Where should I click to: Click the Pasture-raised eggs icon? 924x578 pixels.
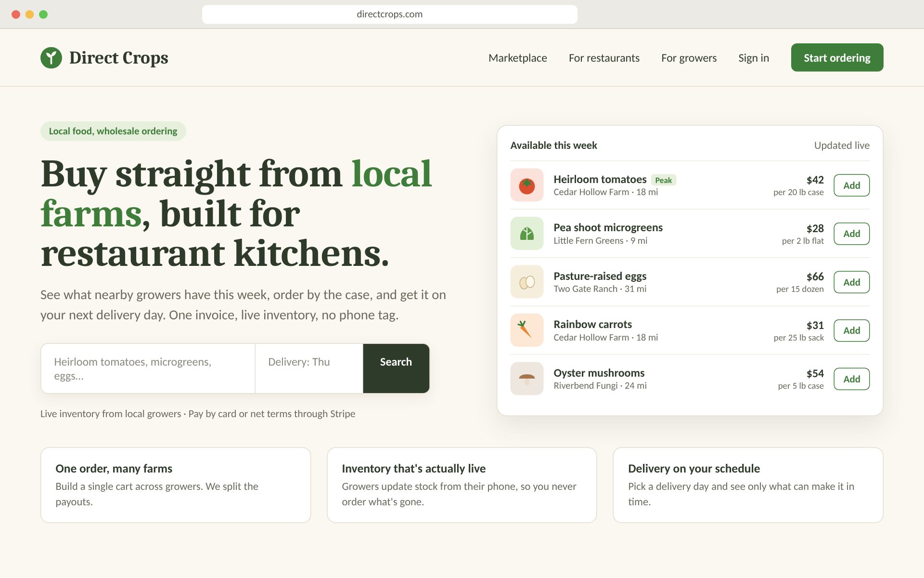[527, 282]
